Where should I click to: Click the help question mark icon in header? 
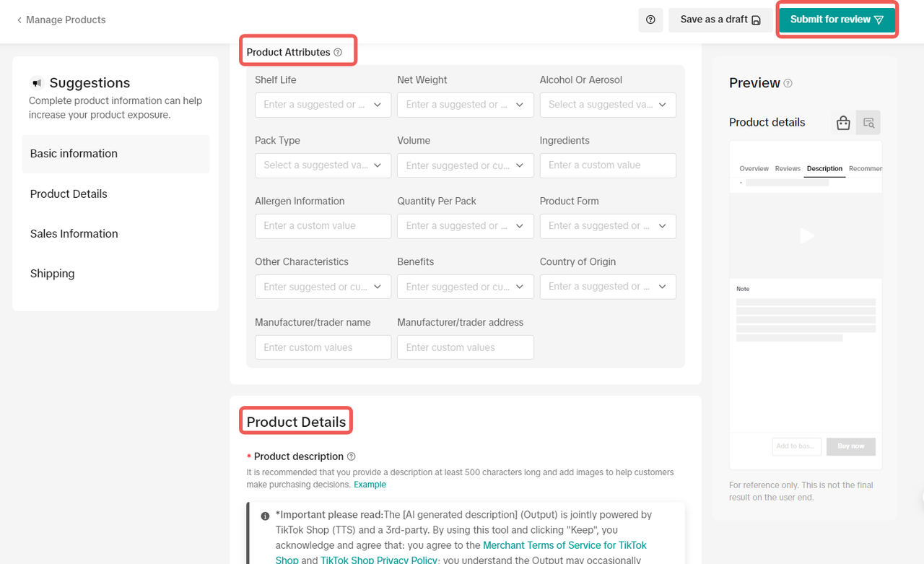(650, 20)
